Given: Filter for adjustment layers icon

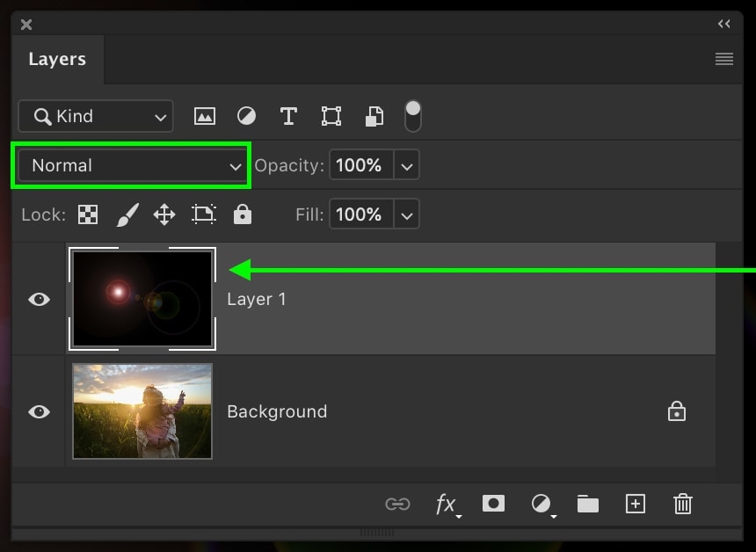Looking at the screenshot, I should (x=246, y=116).
